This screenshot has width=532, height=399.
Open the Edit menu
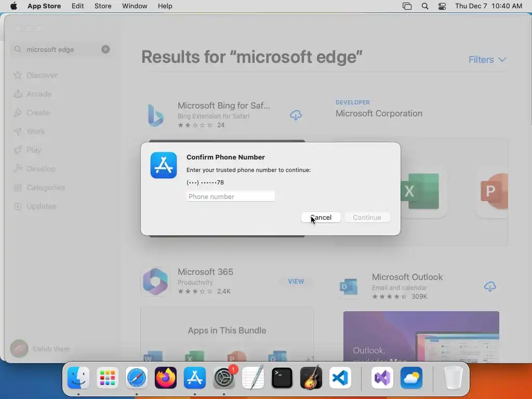tap(78, 6)
